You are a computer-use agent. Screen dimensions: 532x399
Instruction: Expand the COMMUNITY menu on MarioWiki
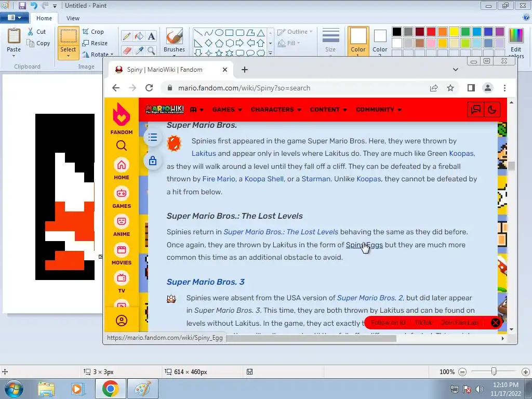(379, 110)
